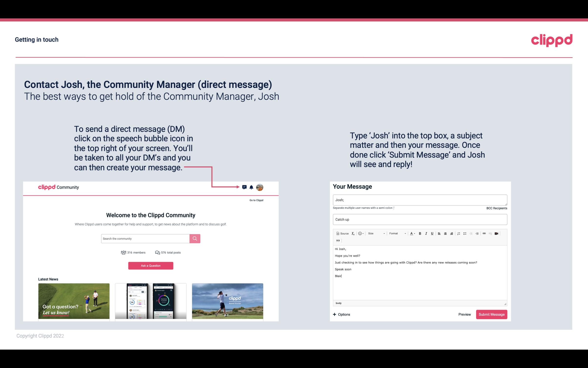The height and width of the screenshot is (368, 588).
Task: Click the Ask a Question button
Action: 151,265
